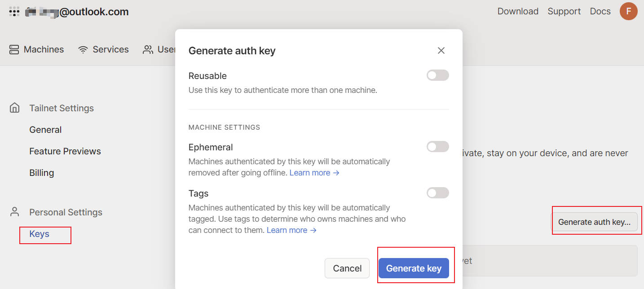Go to General tailnet settings
Screen dimensions: 644x289
45,130
